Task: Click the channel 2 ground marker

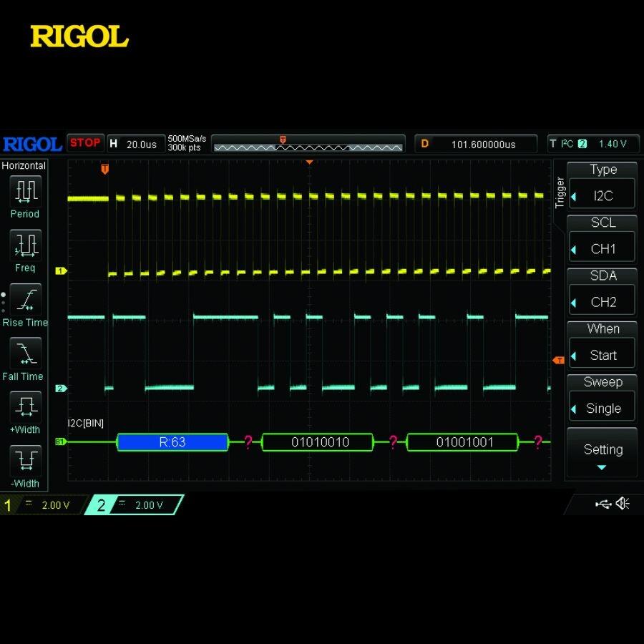Action: pyautogui.click(x=61, y=388)
